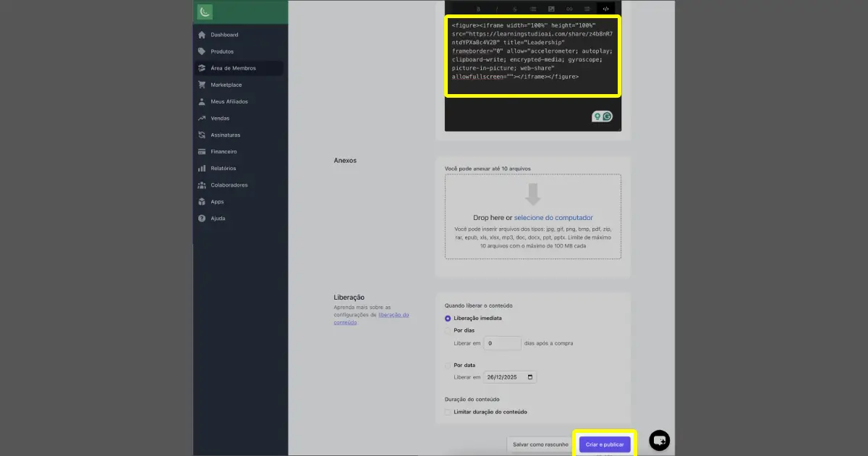868x456 pixels.
Task: Open Relatórios via bar chart icon
Action: [x=202, y=168]
